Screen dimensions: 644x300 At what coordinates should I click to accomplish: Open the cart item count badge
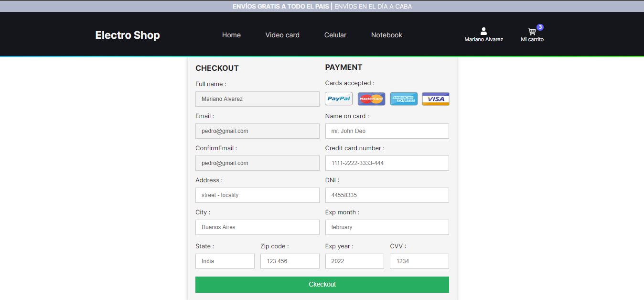tap(540, 28)
